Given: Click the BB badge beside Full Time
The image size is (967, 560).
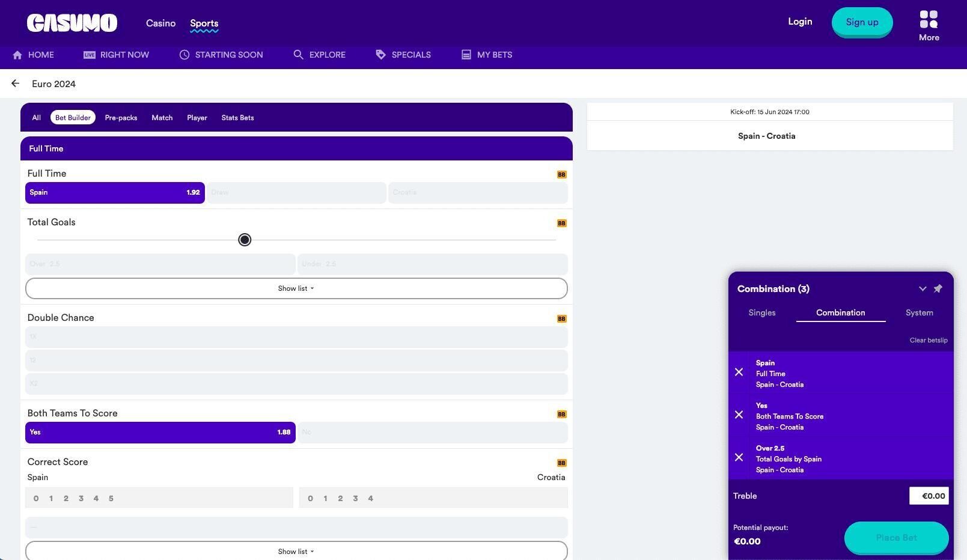Looking at the screenshot, I should click(x=561, y=174).
